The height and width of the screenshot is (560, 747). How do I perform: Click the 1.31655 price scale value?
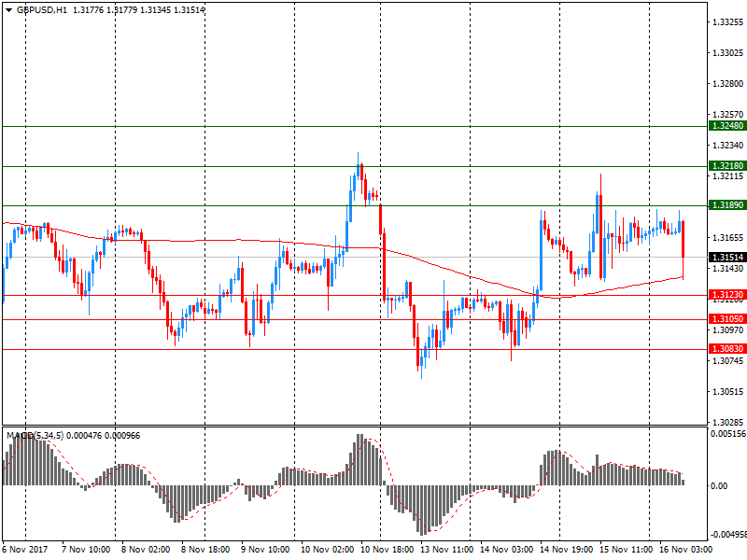(727, 238)
